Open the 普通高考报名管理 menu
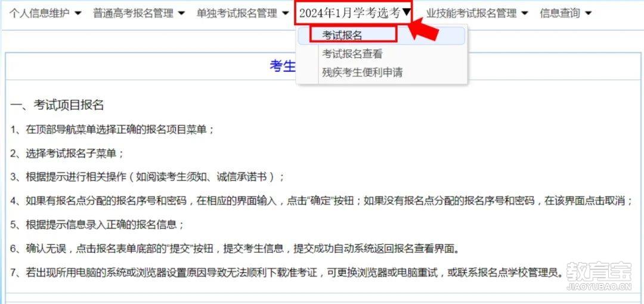This screenshot has height=304, width=644. click(x=133, y=14)
